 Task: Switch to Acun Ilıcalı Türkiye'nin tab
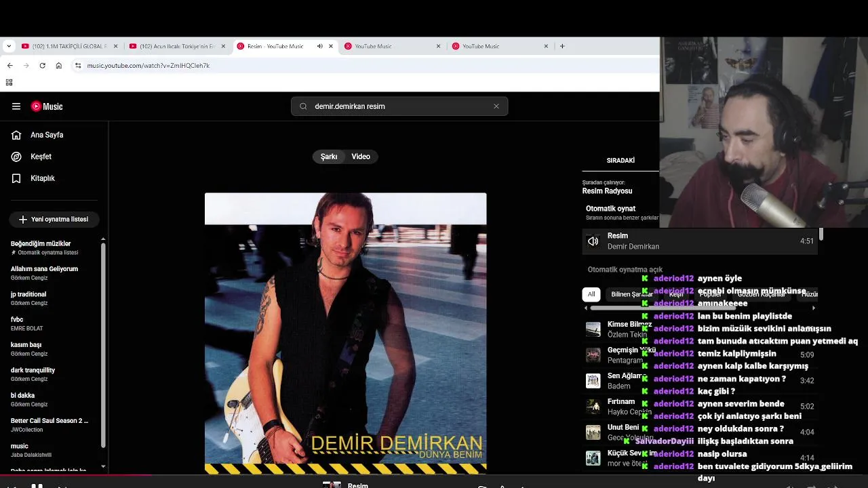176,46
